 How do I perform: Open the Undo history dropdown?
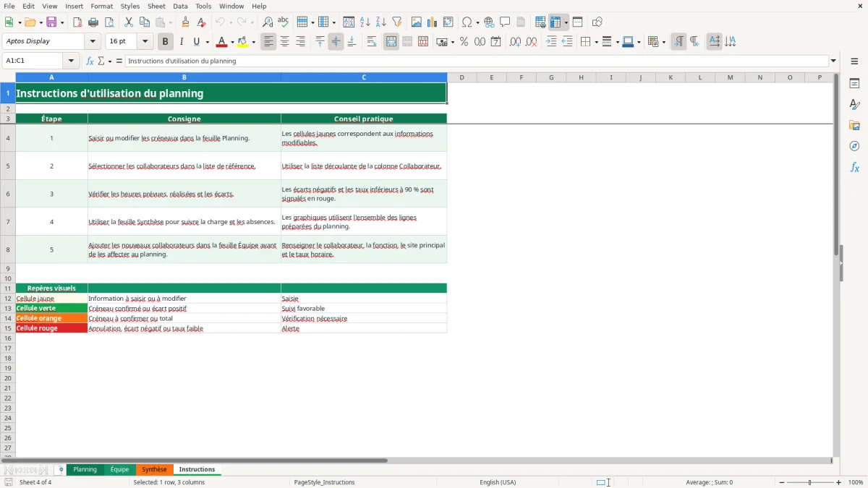(231, 22)
